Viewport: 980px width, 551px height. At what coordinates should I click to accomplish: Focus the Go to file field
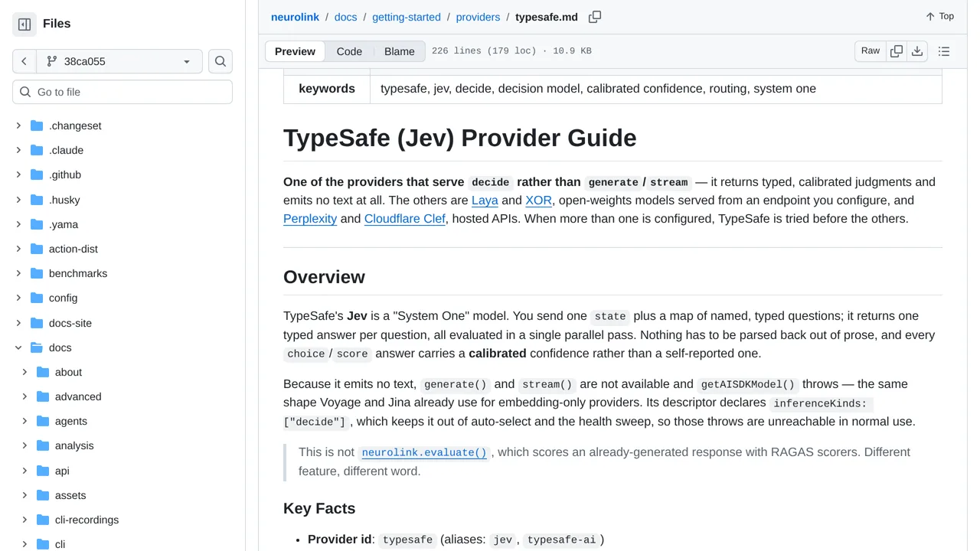pos(122,92)
